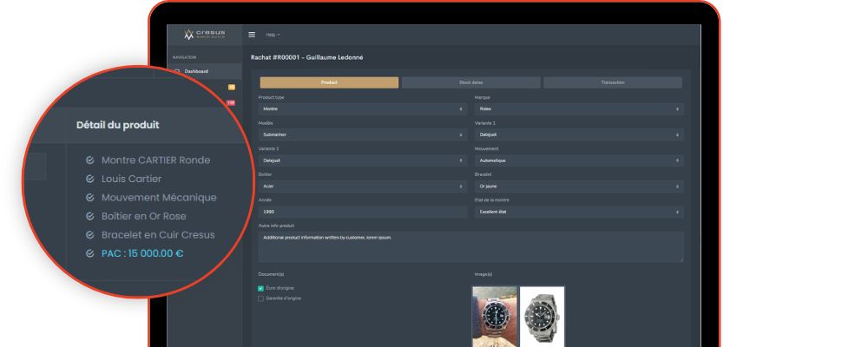
Task: Click the check icon beside PAC : 15 000.00 €
Action: pos(89,253)
